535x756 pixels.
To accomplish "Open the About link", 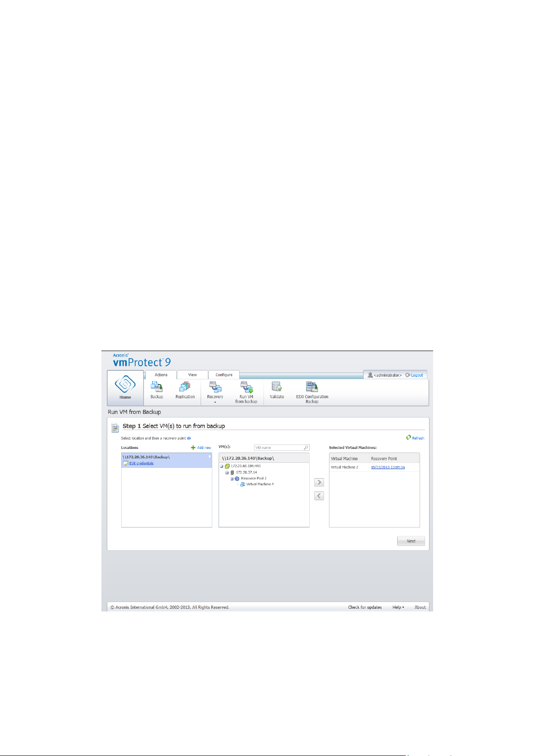I will 420,607.
